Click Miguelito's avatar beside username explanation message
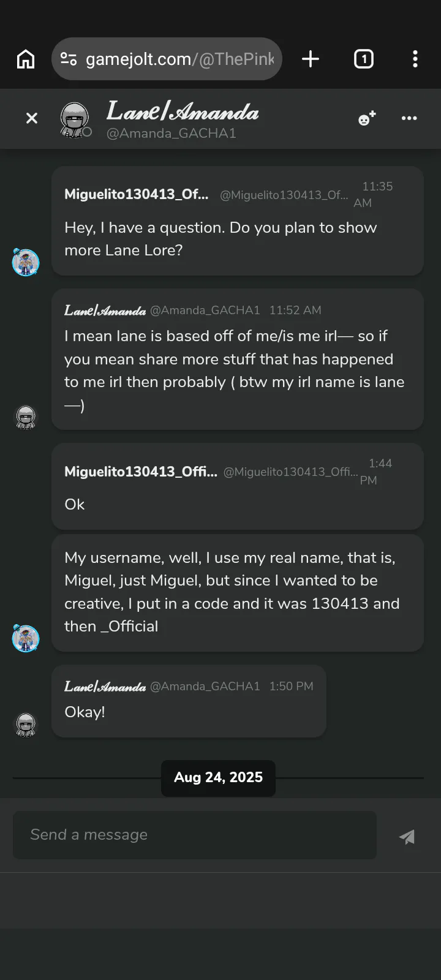441x980 pixels. [26, 639]
